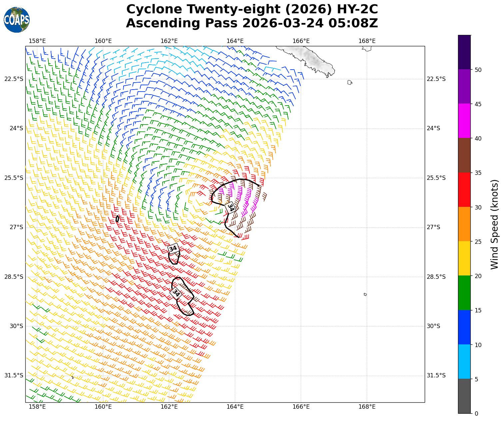This screenshot has height=421, width=504.
Task: Click the brown 35-40 knot colorbar band
Action: coord(464,155)
